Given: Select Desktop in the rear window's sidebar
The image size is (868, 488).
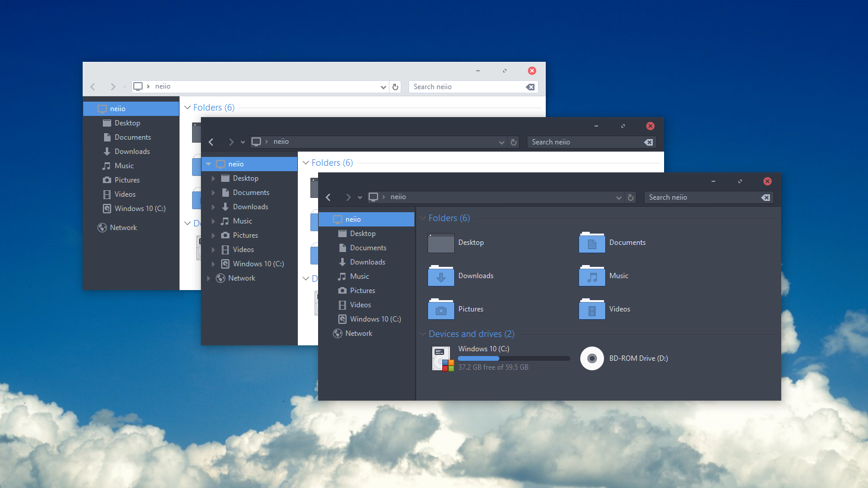Looking at the screenshot, I should pyautogui.click(x=131, y=123).
